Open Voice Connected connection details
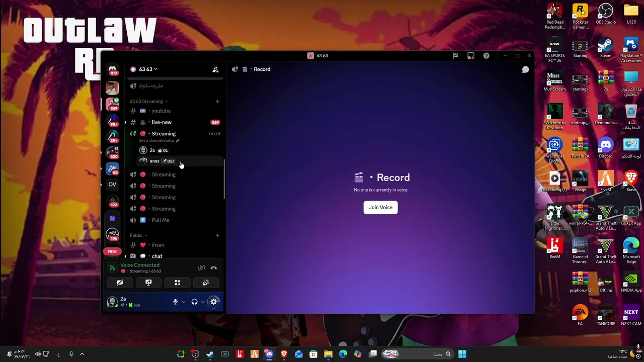Screen dimensions: 644x362 [140, 265]
